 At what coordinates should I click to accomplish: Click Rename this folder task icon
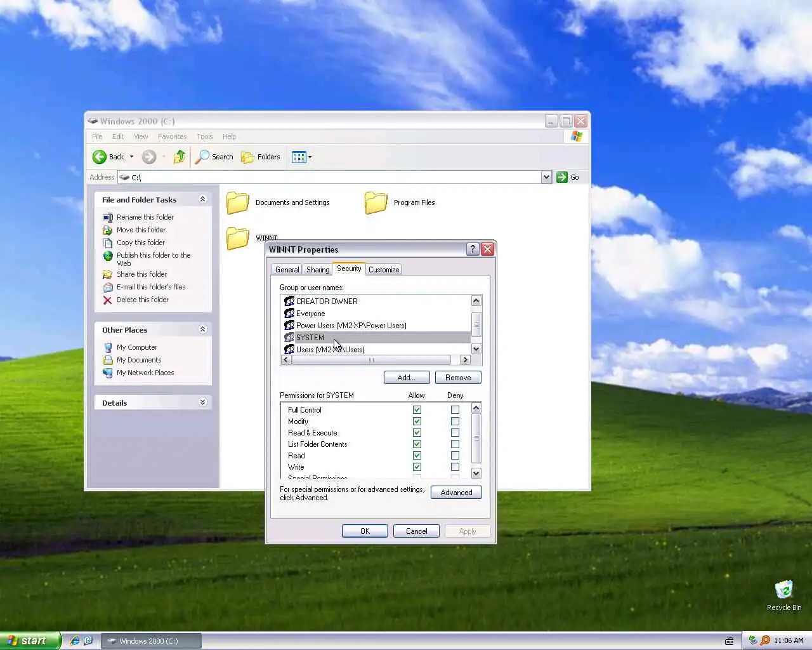108,217
